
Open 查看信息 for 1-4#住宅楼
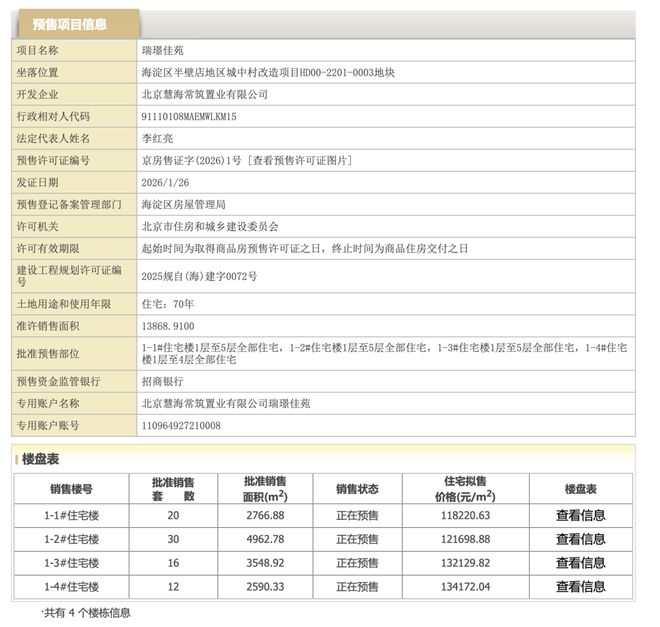(581, 587)
